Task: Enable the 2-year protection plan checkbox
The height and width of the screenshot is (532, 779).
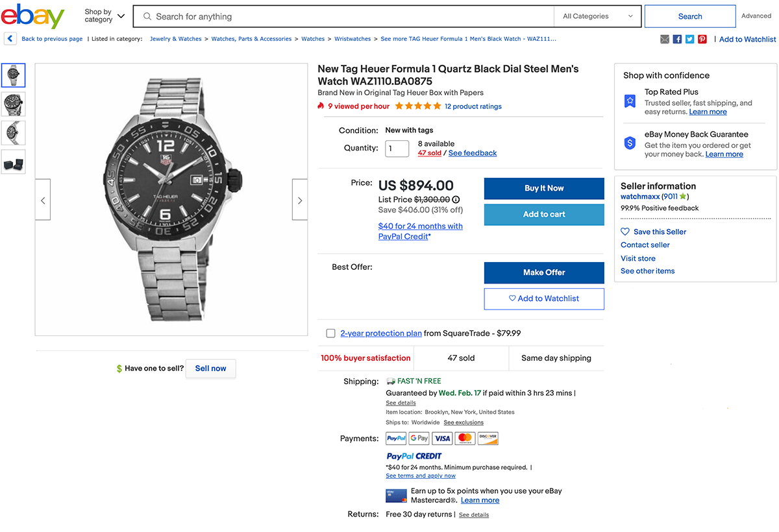Action: click(x=330, y=333)
